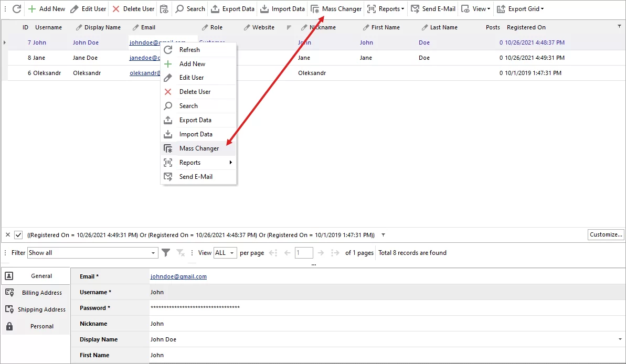Click the johndoe@gmail.com email link in details
626x364 pixels.
178,276
